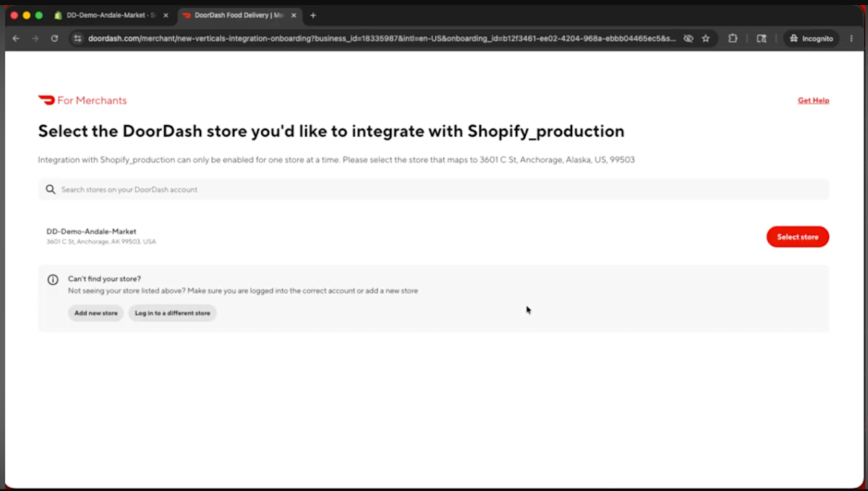
Task: Focus the Search stores input field
Action: click(x=433, y=189)
